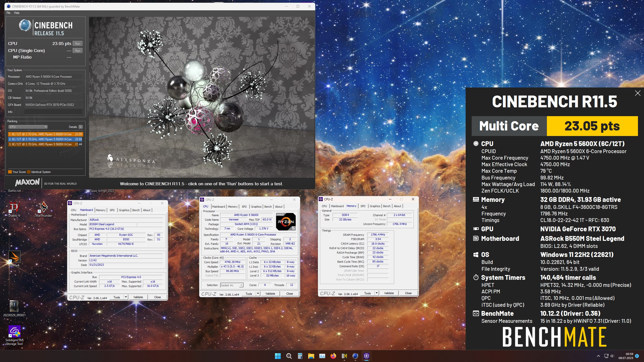Run the Cinebench CPU test
Viewport: 644px width, 362px height.
pos(78,43)
